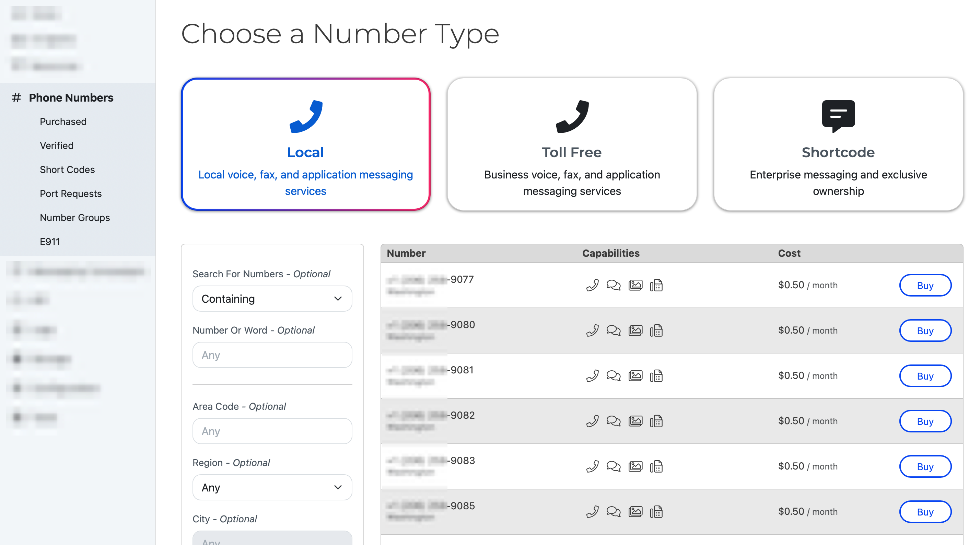Navigate to Short Codes section
The width and height of the screenshot is (980, 545).
coord(68,169)
